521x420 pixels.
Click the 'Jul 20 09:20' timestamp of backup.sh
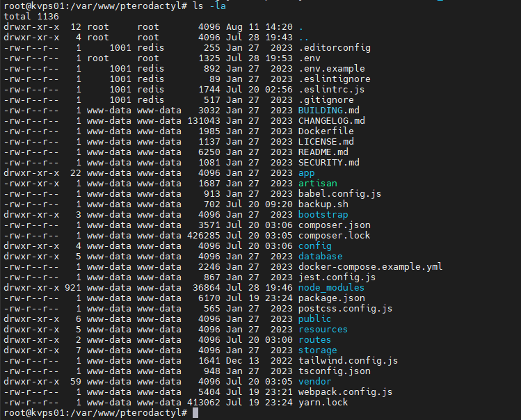pos(259,204)
